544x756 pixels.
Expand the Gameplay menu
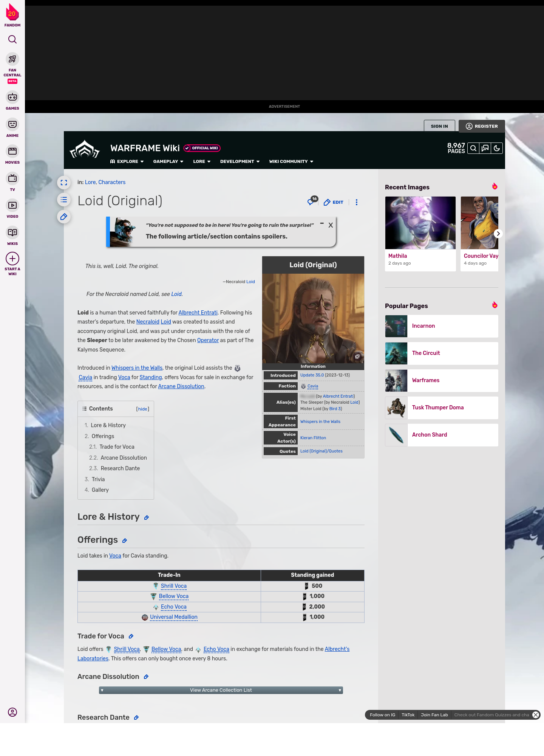[168, 161]
